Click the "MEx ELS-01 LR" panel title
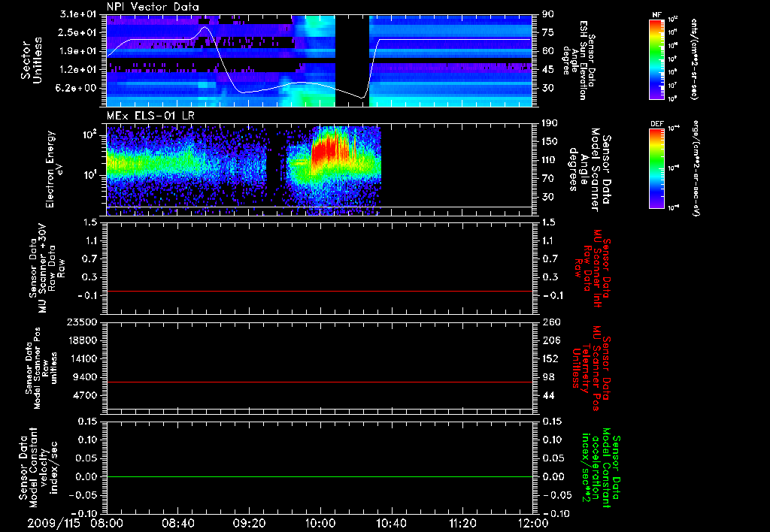The height and width of the screenshot is (532, 770). [150, 116]
